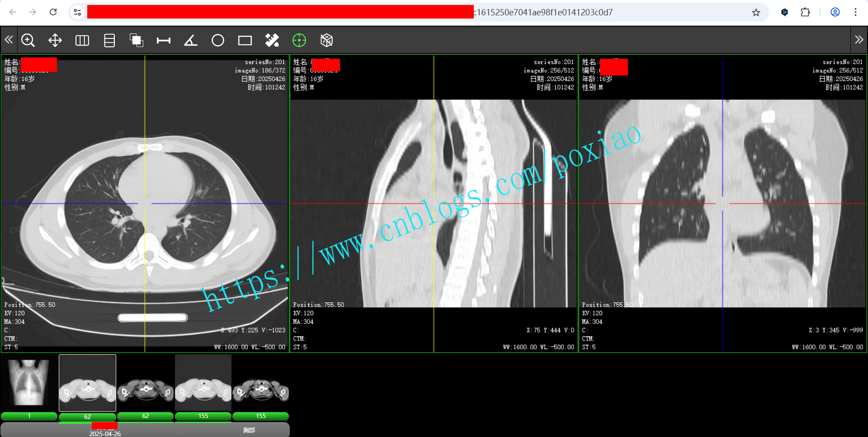The height and width of the screenshot is (437, 868).
Task: Click the gray study bar dated 2025-04-26
Action: tap(145, 430)
